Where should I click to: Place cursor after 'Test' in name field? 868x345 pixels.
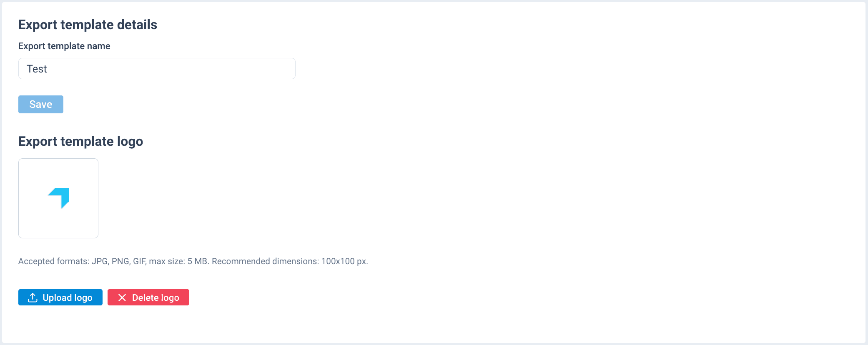48,69
